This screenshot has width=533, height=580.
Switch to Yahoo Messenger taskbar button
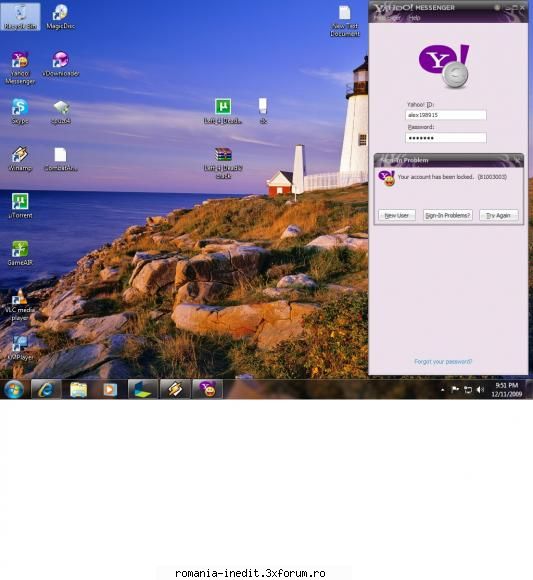[x=207, y=389]
